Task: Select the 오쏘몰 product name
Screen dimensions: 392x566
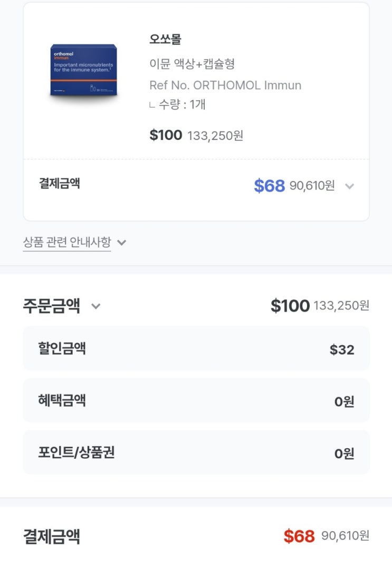Action: point(165,40)
